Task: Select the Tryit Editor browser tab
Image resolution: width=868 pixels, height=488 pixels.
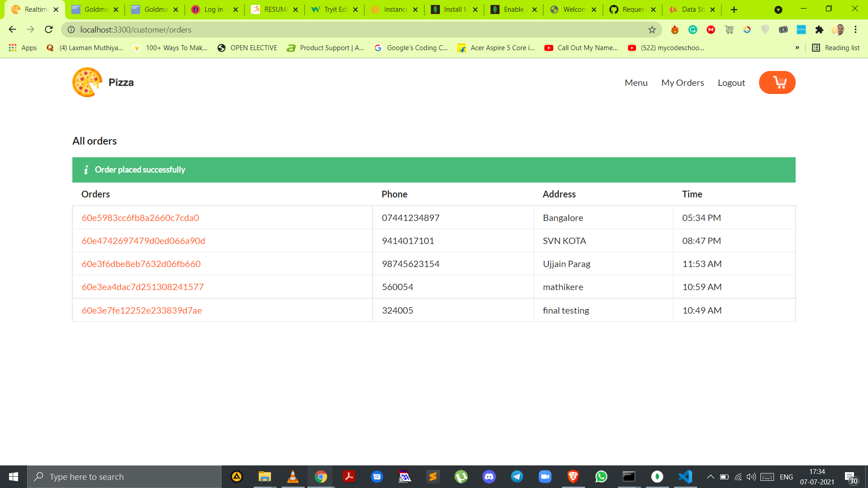Action: [333, 9]
